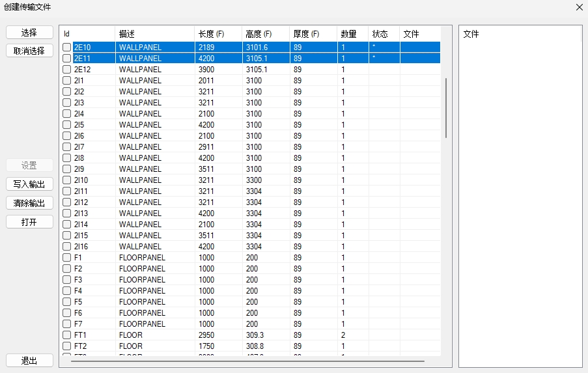
Task: Click the 数量 column header
Action: coord(352,34)
